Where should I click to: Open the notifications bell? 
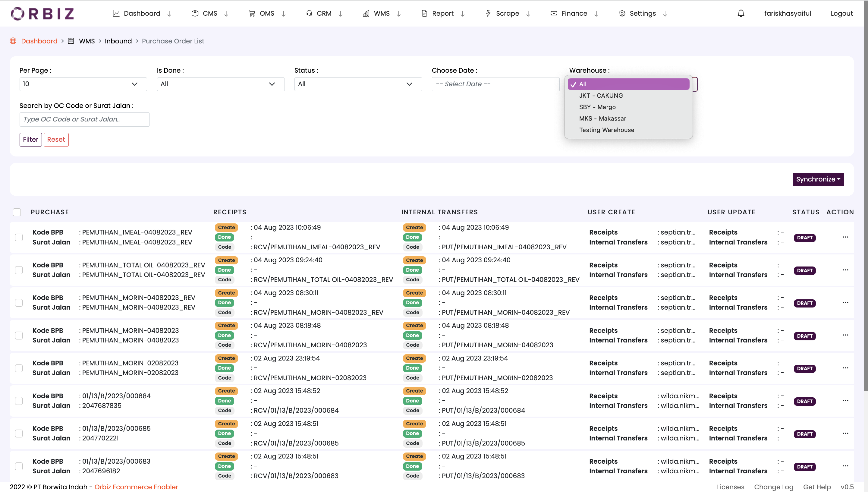pyautogui.click(x=741, y=14)
